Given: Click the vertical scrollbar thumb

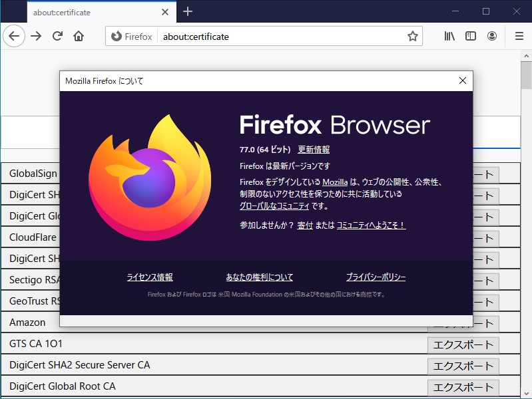Looking at the screenshot, I should 526,75.
